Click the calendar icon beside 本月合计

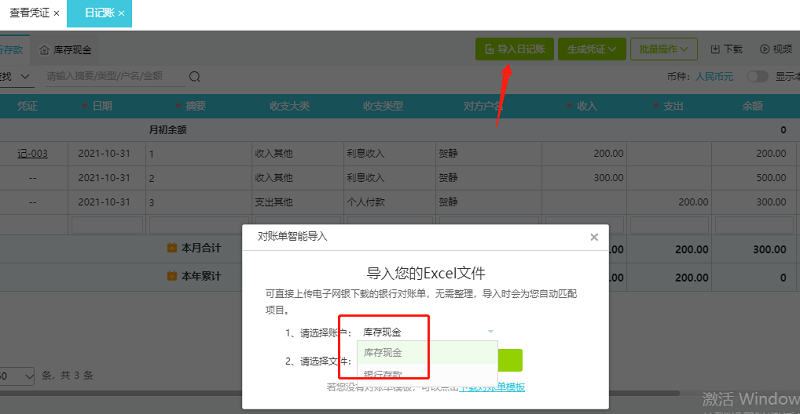click(x=172, y=248)
